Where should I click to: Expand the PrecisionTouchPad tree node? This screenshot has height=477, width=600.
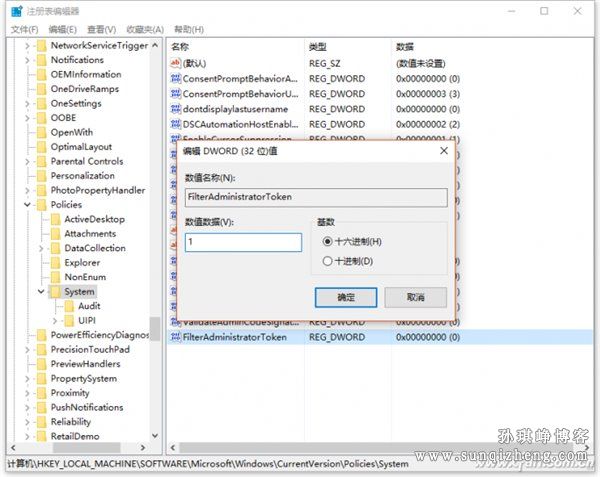click(x=27, y=350)
